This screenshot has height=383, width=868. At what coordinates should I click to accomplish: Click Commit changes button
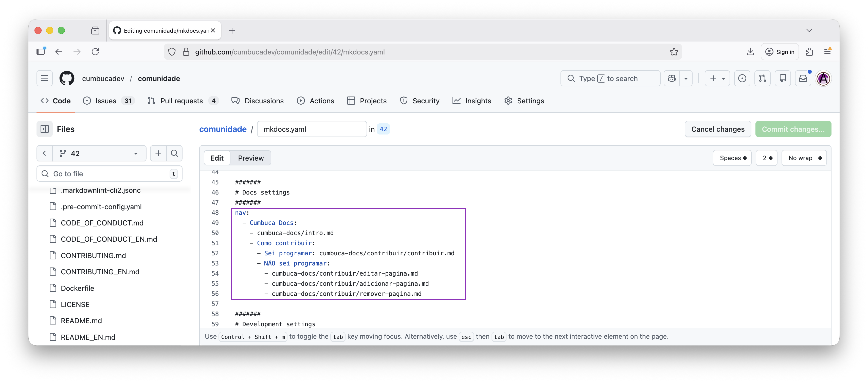click(x=793, y=129)
